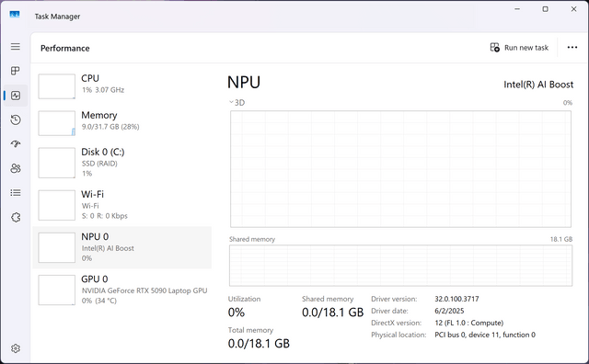Select Disk 0 (C:) entry
The height and width of the screenshot is (364, 589).
122,163
